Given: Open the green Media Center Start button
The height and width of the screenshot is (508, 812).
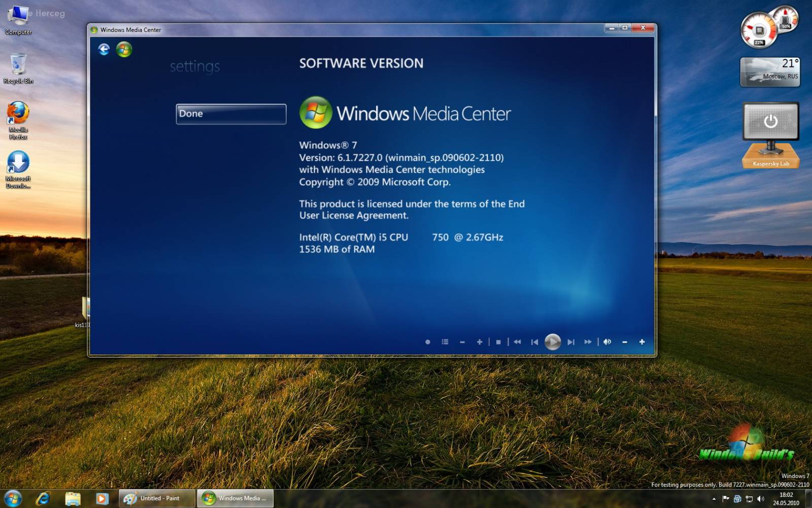Looking at the screenshot, I should tap(124, 49).
